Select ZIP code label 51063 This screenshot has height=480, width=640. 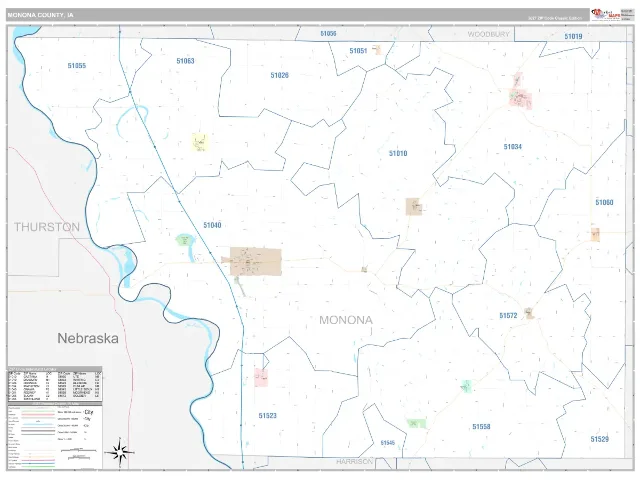(185, 61)
